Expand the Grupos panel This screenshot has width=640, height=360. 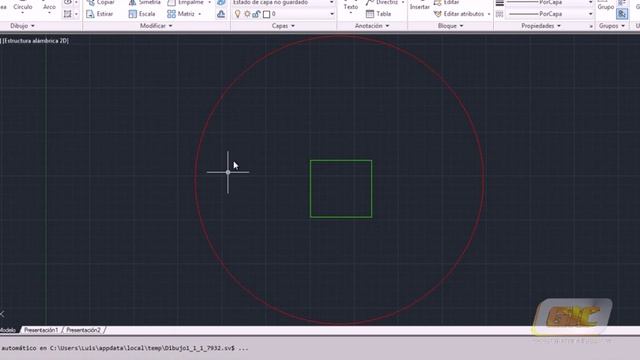612,26
